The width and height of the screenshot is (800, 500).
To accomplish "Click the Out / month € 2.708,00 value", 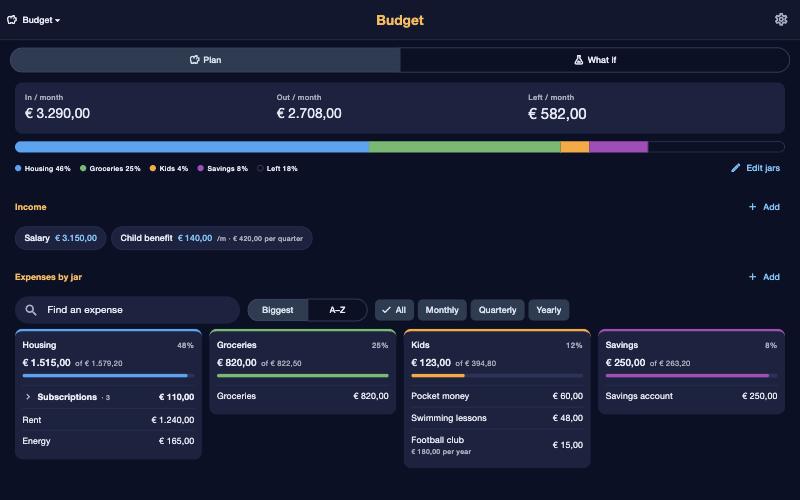I will coord(309,113).
